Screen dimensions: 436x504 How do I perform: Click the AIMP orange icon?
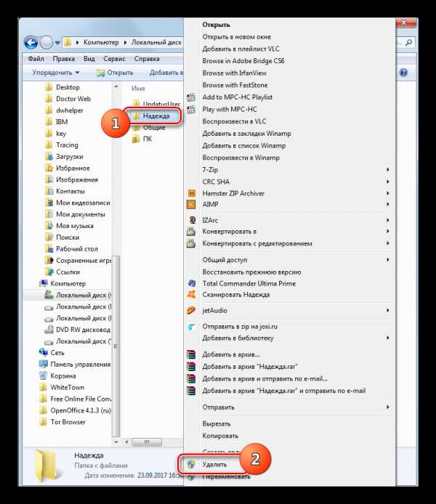[191, 204]
